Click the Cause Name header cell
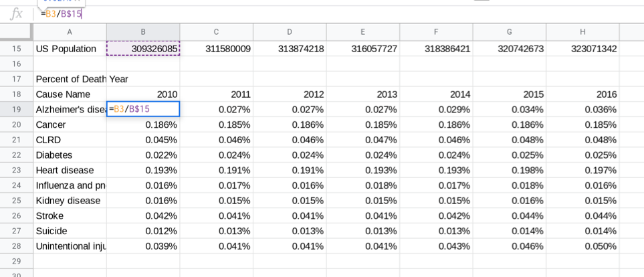This screenshot has height=277, width=644. [70, 94]
